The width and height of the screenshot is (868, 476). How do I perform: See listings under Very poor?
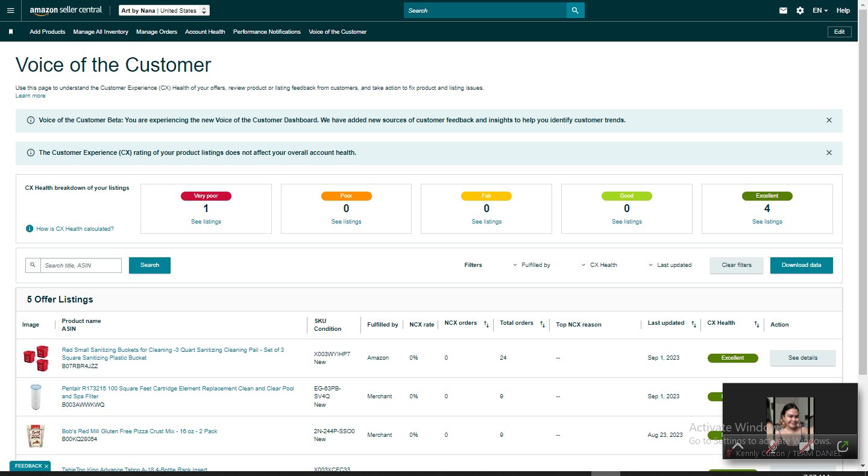(206, 222)
